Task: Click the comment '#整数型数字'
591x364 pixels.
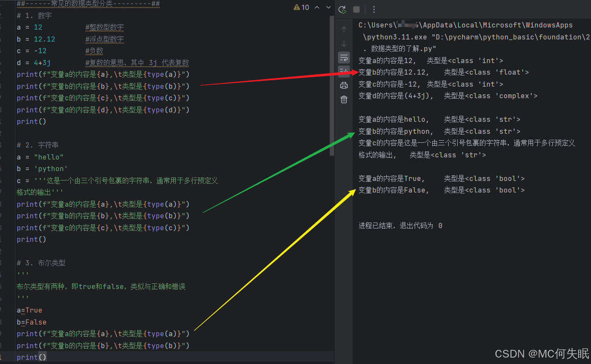Action: click(x=105, y=27)
